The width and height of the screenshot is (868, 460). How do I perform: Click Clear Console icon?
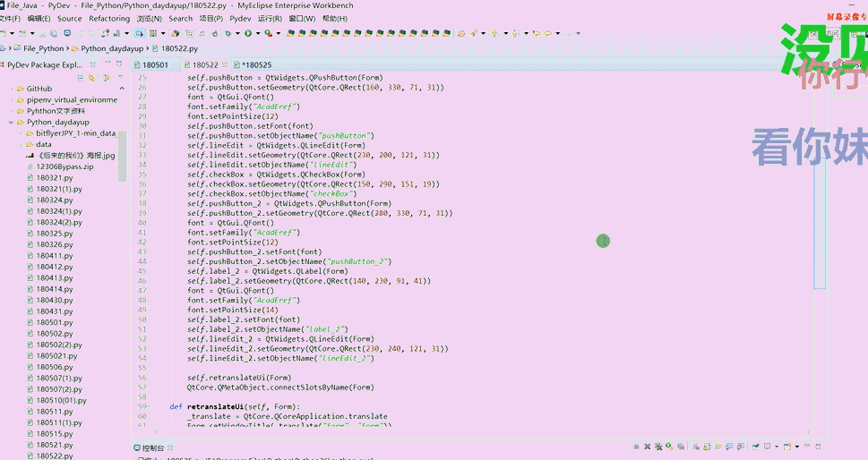[695, 447]
